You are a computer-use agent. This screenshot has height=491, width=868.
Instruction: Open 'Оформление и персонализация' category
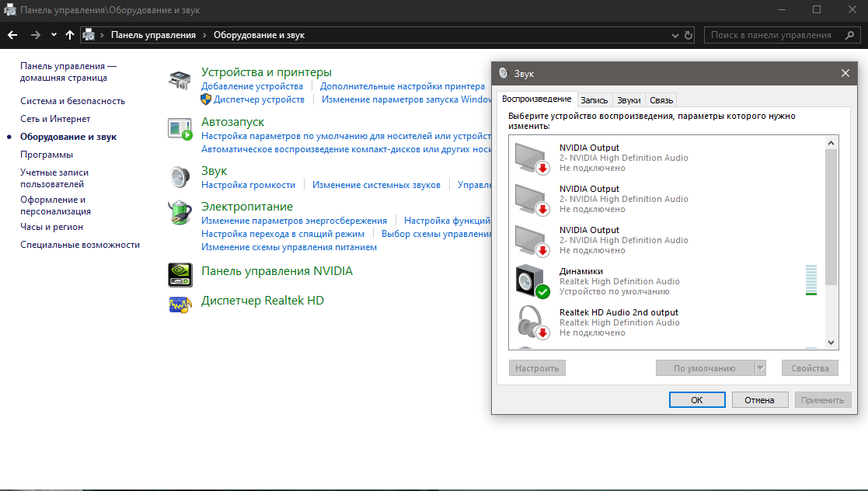55,205
